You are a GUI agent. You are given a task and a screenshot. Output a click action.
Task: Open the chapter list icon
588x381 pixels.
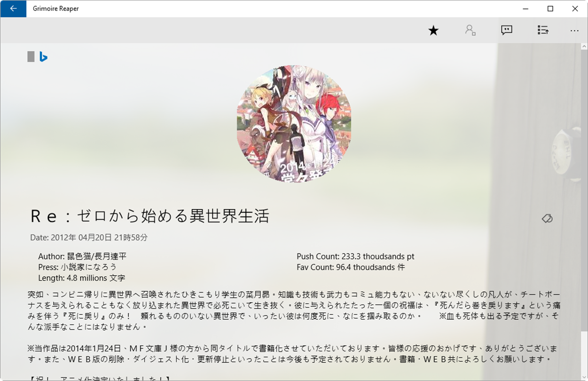[x=543, y=31]
